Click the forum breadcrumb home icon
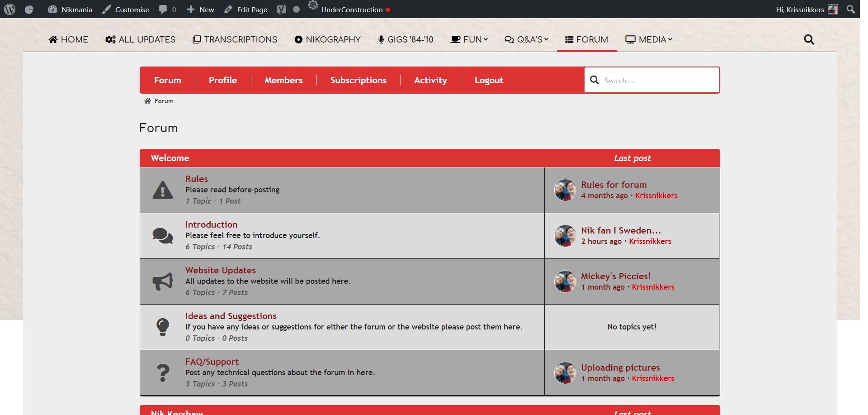The width and height of the screenshot is (868, 415). pyautogui.click(x=147, y=101)
